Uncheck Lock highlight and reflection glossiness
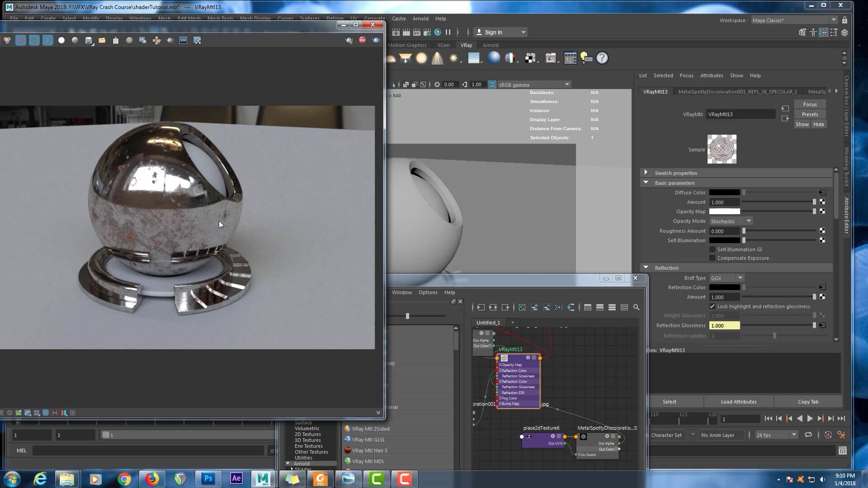The image size is (868, 488). 712,306
